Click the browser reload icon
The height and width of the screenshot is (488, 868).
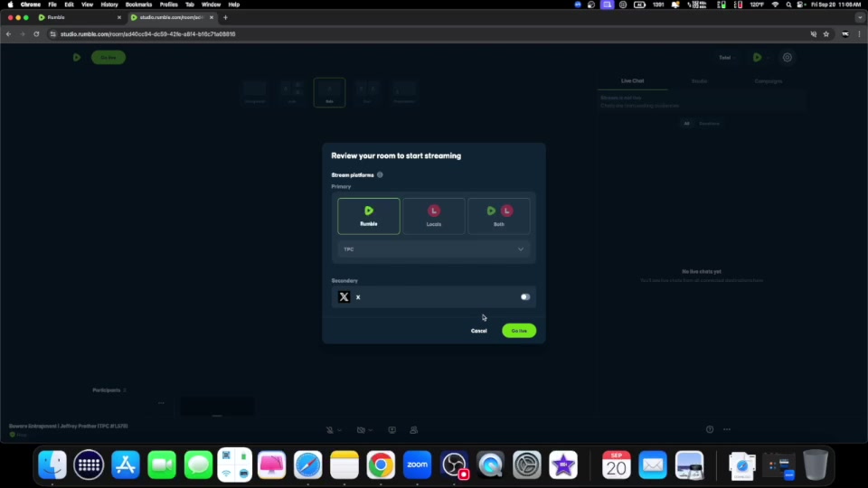point(36,34)
